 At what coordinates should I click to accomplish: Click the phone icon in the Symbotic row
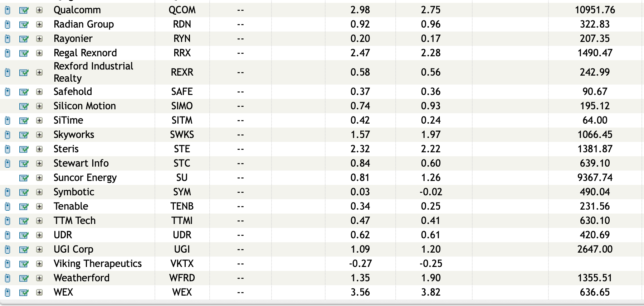[8, 192]
